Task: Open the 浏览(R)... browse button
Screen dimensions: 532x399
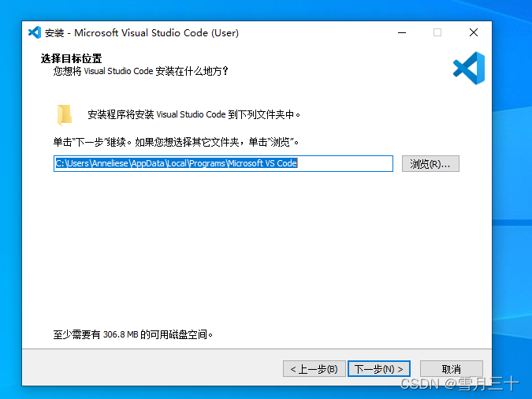Action: [430, 164]
